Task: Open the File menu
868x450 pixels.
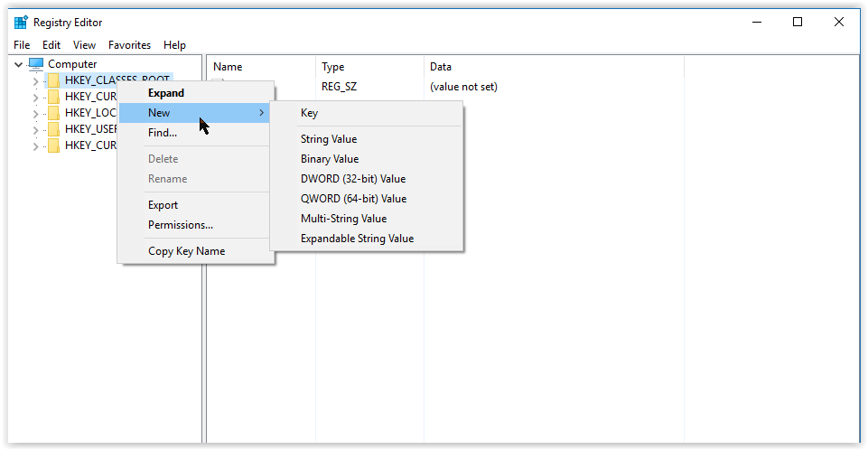Action: tap(22, 45)
